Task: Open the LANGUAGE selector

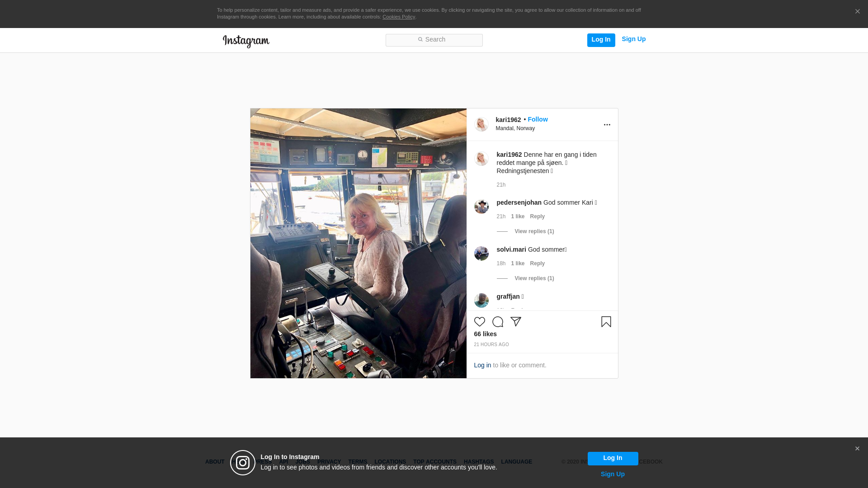Action: (x=516, y=462)
